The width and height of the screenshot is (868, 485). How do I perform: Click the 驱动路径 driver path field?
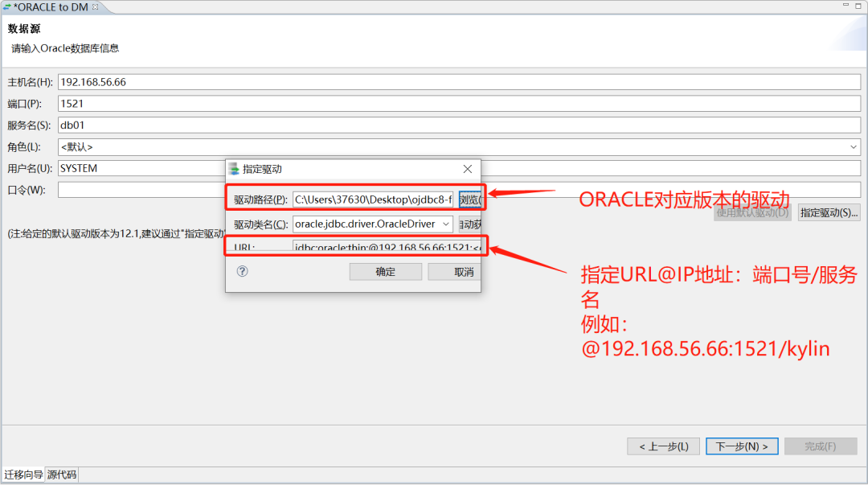tap(373, 199)
